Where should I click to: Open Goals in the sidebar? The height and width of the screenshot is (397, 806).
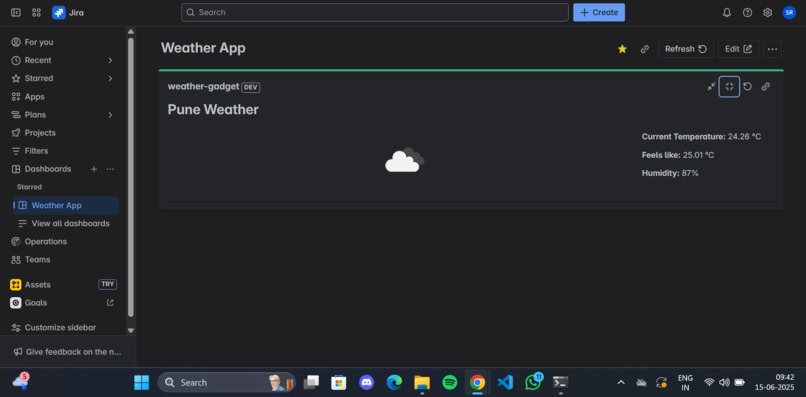point(35,303)
